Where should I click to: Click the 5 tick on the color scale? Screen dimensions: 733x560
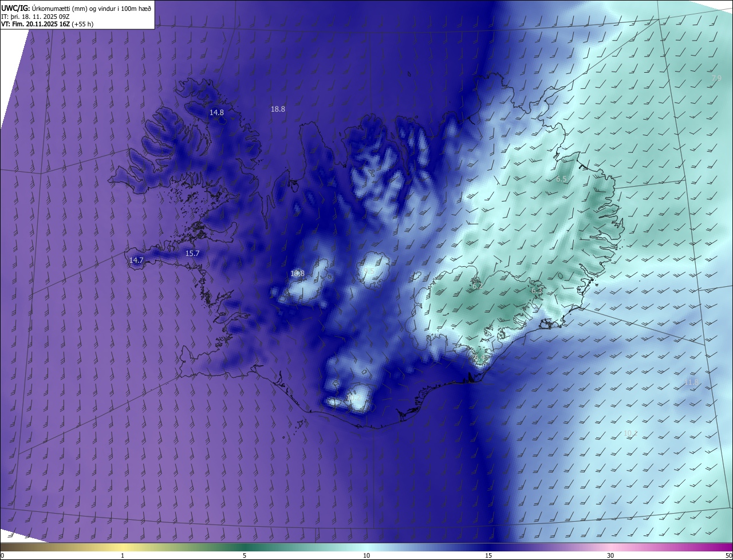pos(245,555)
